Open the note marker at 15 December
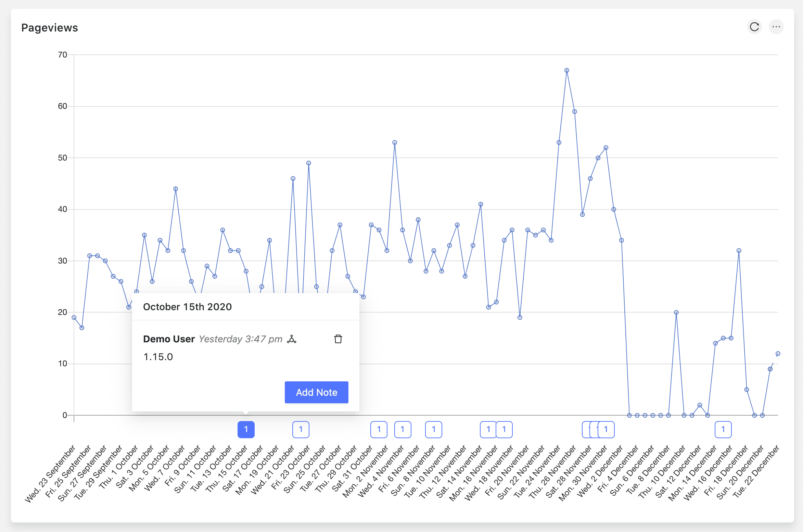 click(723, 429)
